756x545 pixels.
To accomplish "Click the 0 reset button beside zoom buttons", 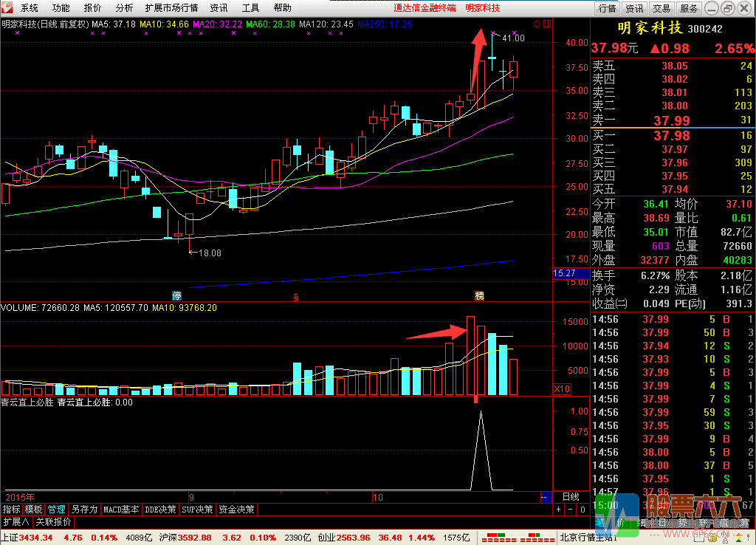I will [583, 510].
